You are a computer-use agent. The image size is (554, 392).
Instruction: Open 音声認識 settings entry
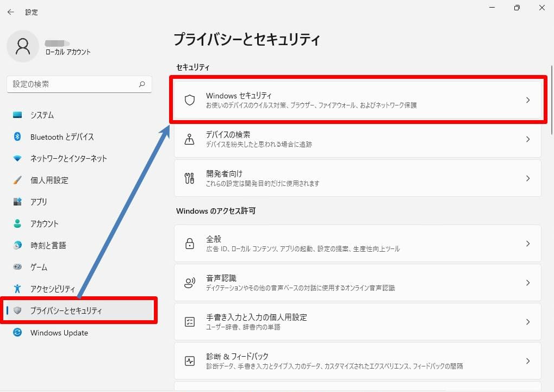pyautogui.click(x=358, y=283)
